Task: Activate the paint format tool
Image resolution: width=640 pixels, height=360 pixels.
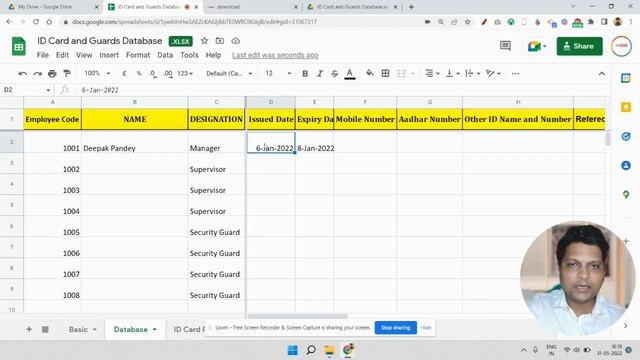Action: (x=67, y=73)
